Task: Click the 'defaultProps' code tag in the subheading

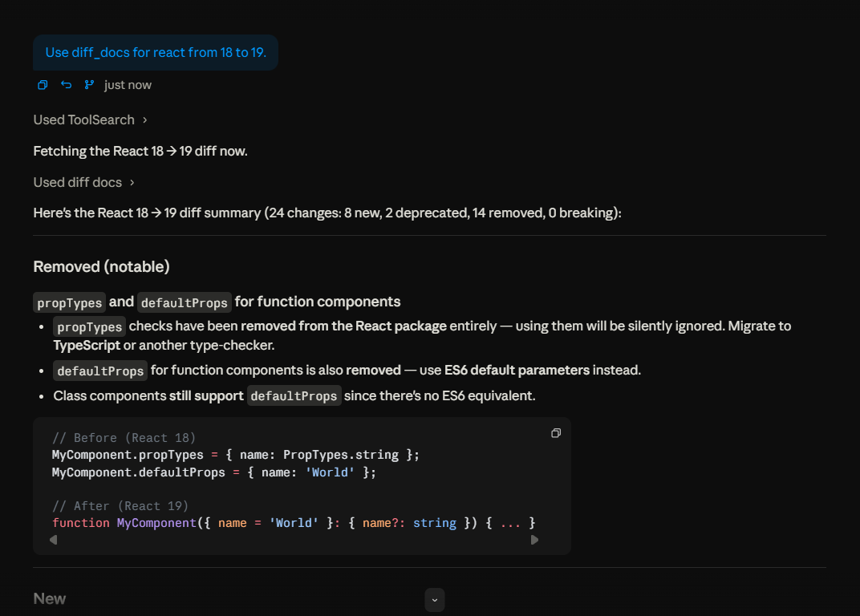Action: point(185,302)
